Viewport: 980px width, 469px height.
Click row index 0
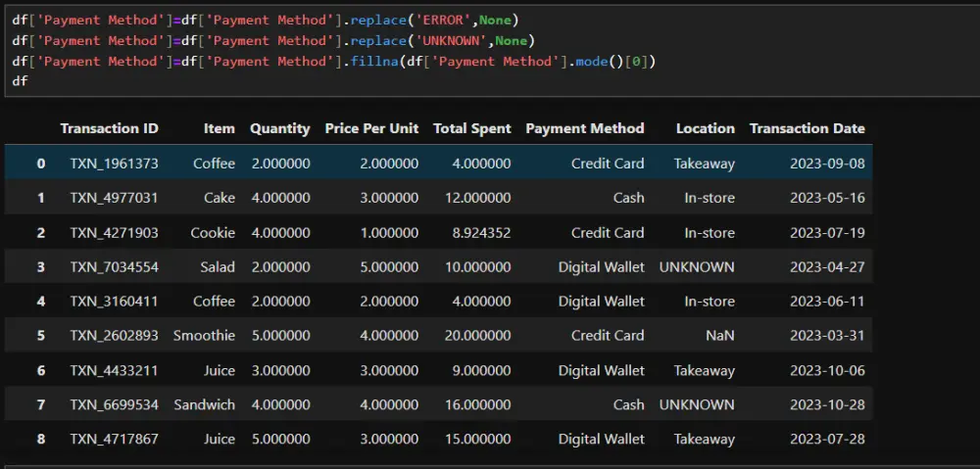(40, 164)
